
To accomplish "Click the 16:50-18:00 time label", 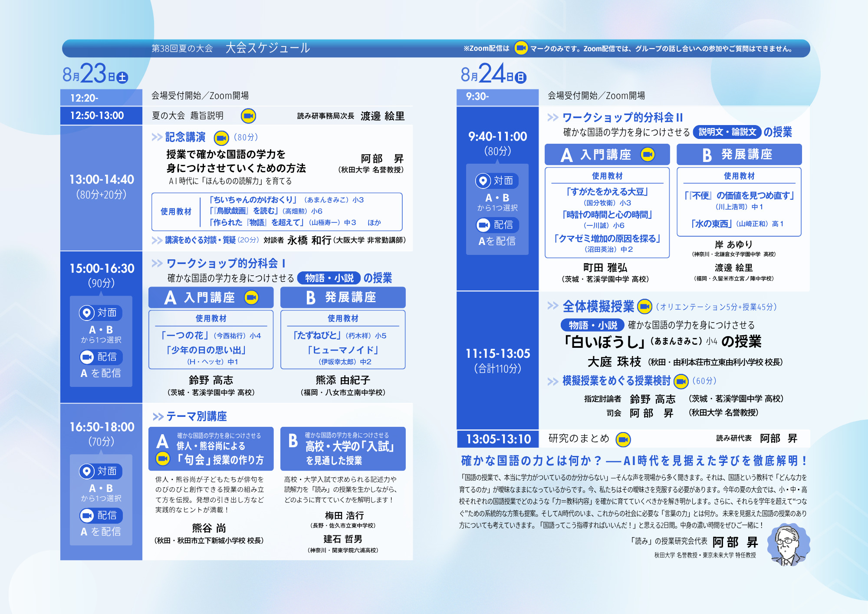I will click(102, 427).
